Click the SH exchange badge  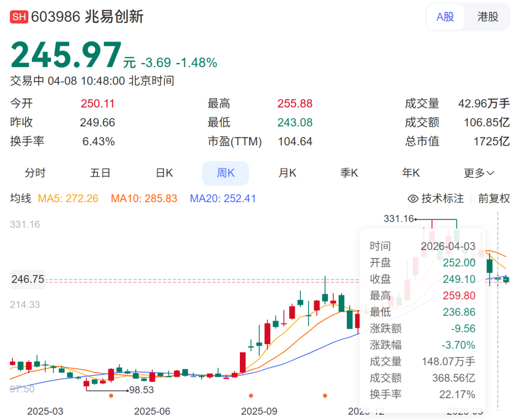[19, 17]
